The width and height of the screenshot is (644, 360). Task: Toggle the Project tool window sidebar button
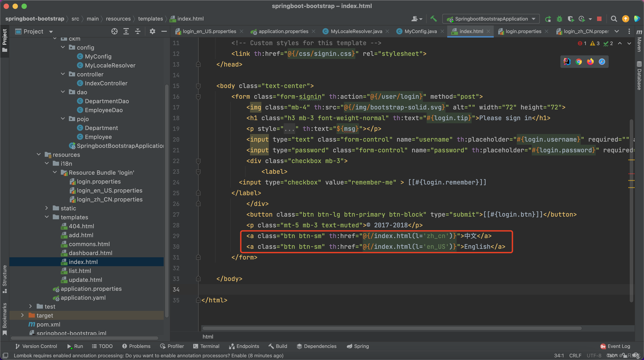point(4,40)
